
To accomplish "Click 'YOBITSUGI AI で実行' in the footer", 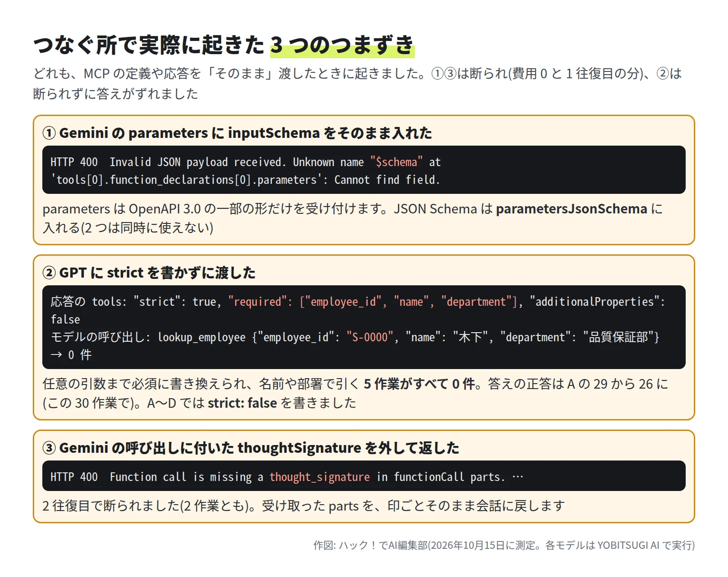I will point(644,545).
